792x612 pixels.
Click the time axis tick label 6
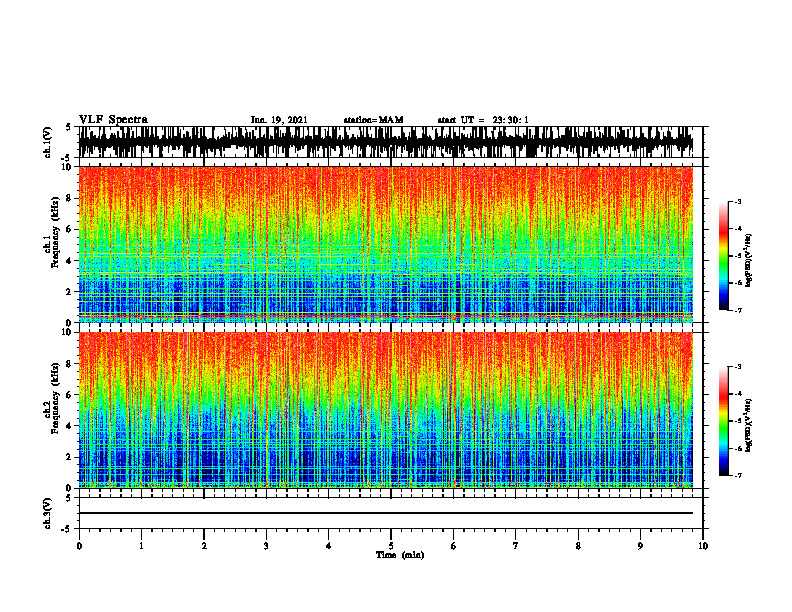(x=454, y=546)
